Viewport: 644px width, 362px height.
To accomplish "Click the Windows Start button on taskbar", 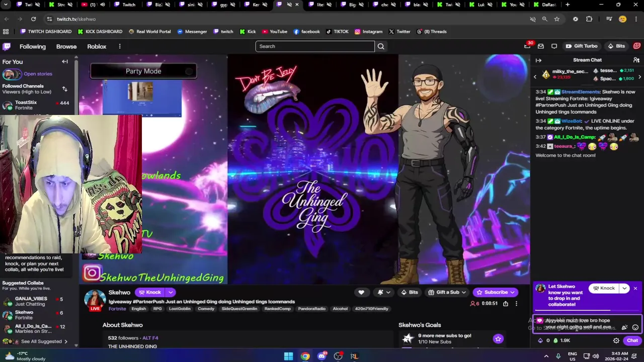I will pyautogui.click(x=288, y=356).
